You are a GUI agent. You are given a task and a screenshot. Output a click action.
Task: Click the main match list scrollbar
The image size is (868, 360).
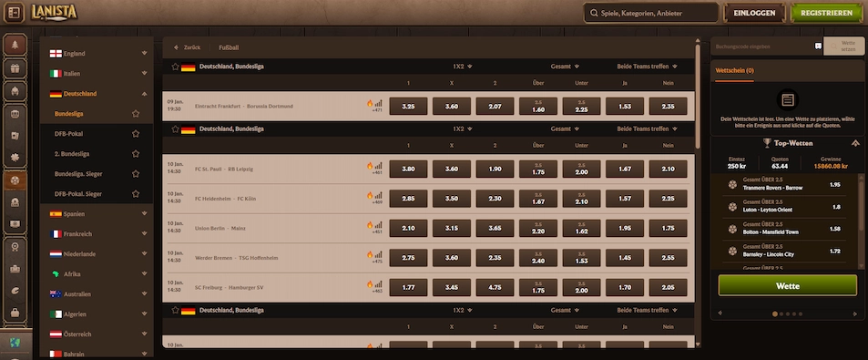698,96
